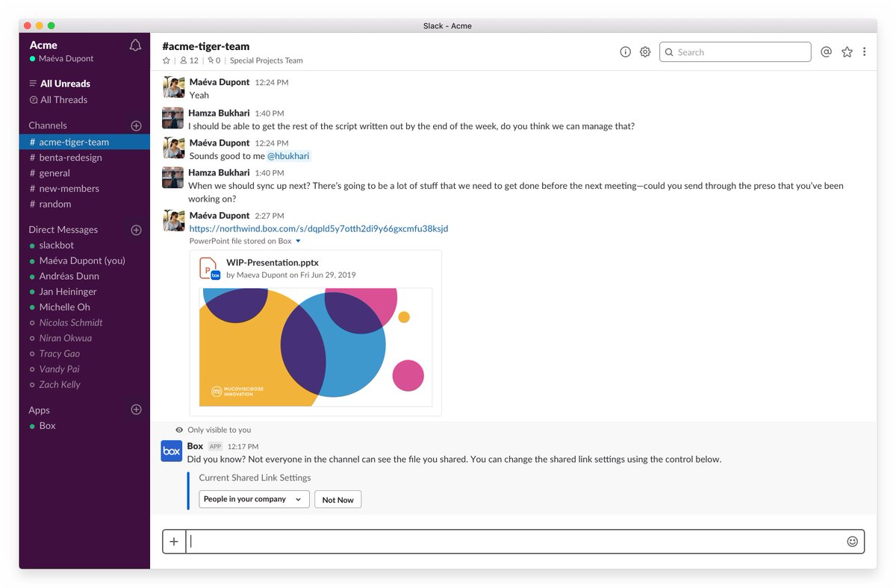
Task: Add a channel with plus icon
Action: tap(136, 126)
